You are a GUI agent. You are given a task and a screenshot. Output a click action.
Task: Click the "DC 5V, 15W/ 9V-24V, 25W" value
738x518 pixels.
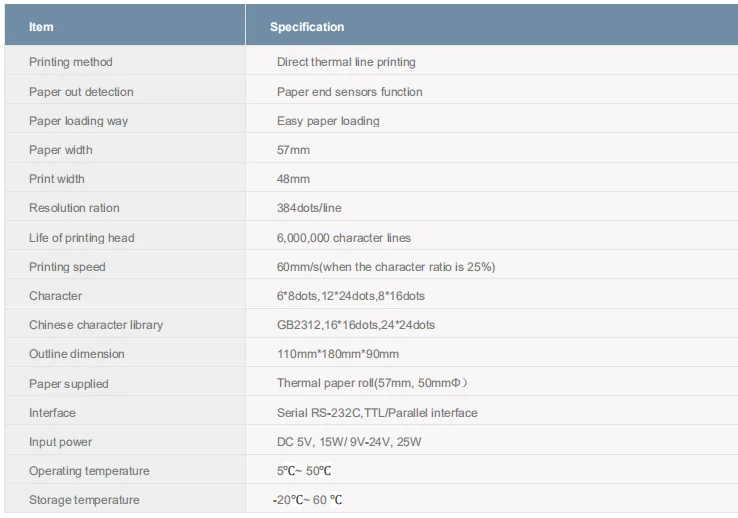pyautogui.click(x=347, y=442)
